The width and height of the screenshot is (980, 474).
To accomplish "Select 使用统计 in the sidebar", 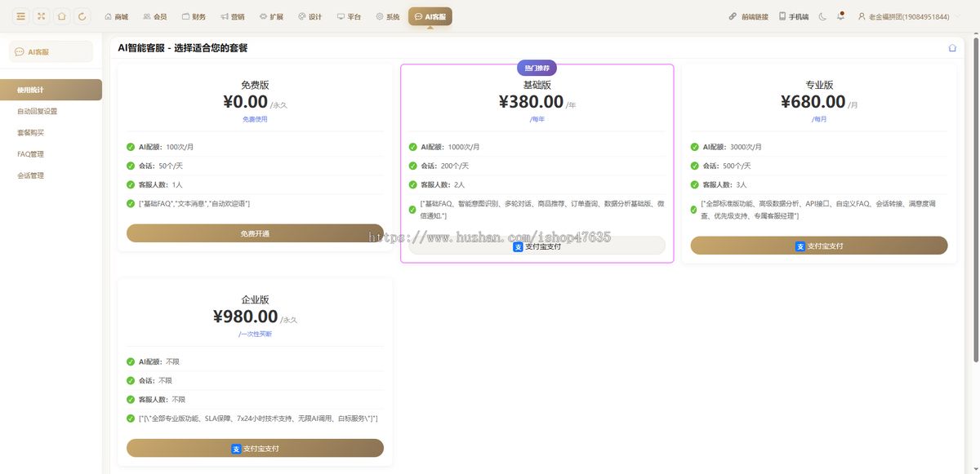I will pyautogui.click(x=51, y=90).
